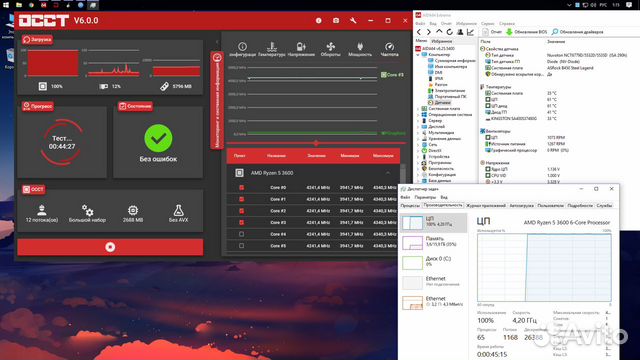640x360 pixels.
Task: Expand DirectX node in AIDA64 tree
Action: coord(418,151)
